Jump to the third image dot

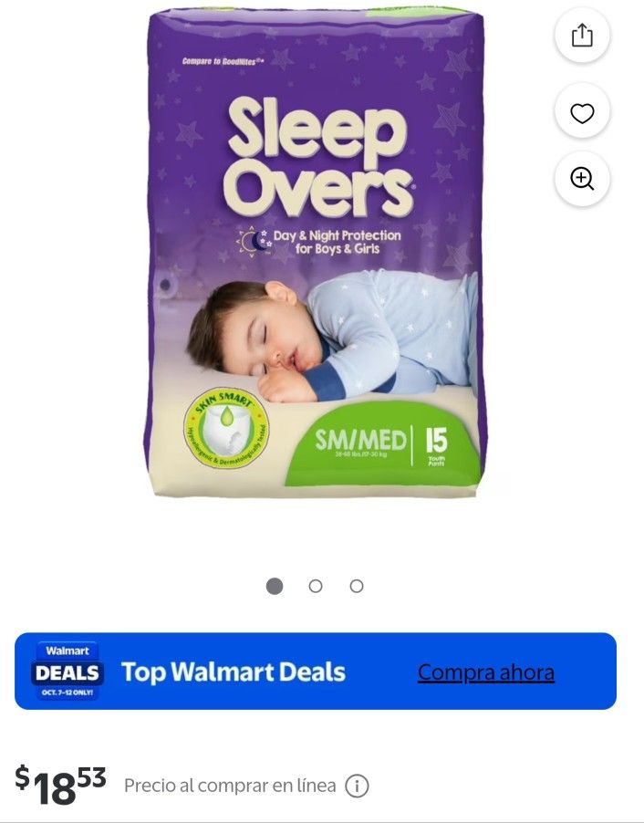[357, 586]
